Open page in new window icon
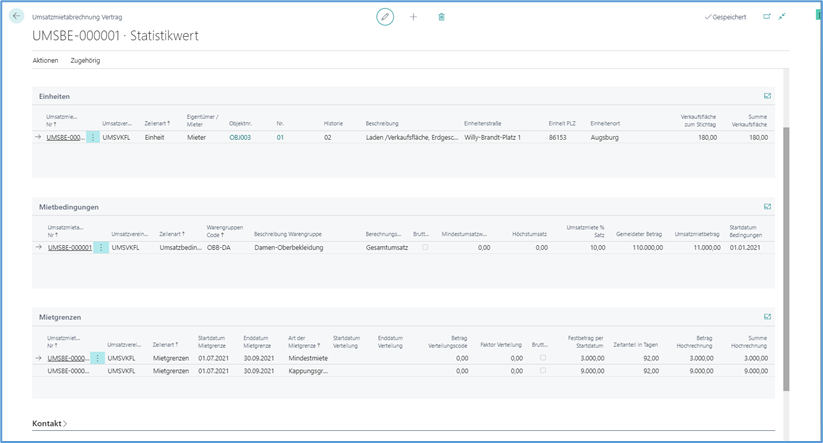 tap(767, 17)
